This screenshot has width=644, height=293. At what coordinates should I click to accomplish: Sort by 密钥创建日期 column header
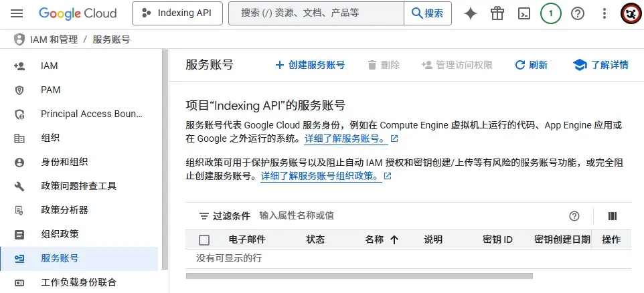click(562, 239)
